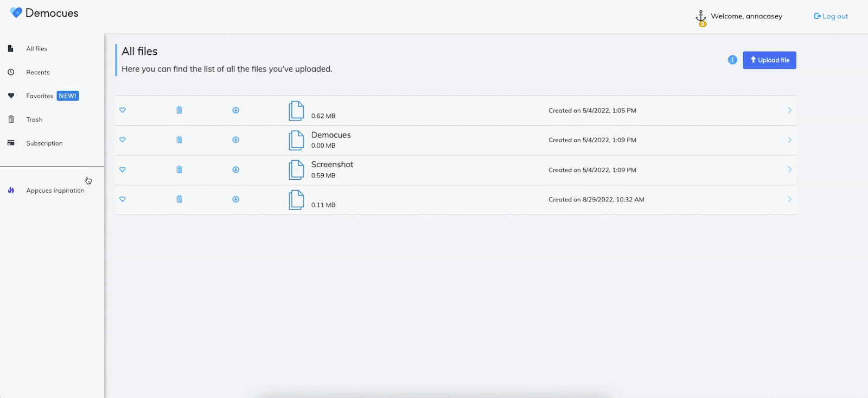Click Created on 5/4/2022, 1:05 PM
Image resolution: width=868 pixels, height=398 pixels.
[x=592, y=110]
